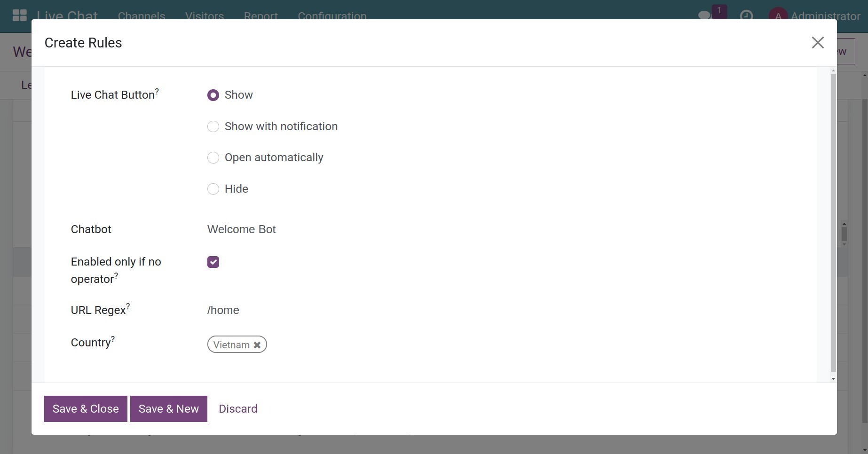Select Show with notification option
This screenshot has height=454, width=868.
point(213,127)
